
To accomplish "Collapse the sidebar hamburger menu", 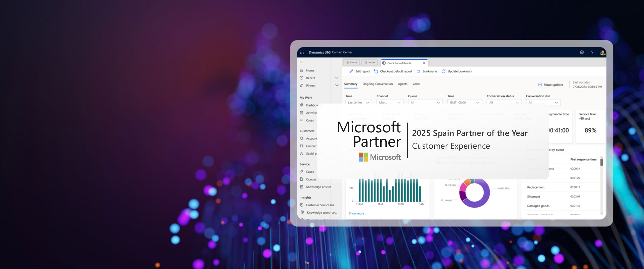I will pyautogui.click(x=302, y=62).
